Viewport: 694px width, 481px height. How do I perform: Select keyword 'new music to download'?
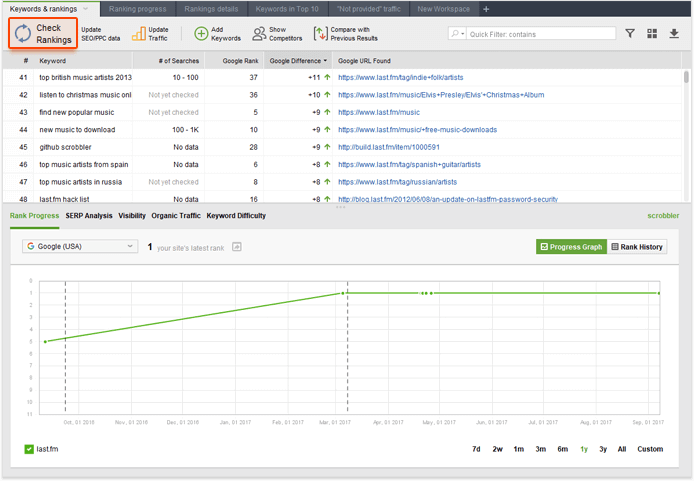coord(77,130)
